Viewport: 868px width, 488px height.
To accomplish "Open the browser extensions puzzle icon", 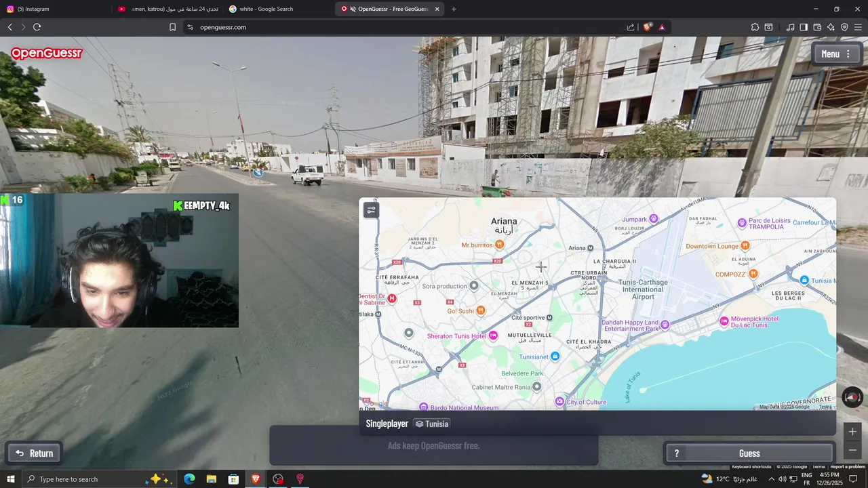I will (755, 27).
